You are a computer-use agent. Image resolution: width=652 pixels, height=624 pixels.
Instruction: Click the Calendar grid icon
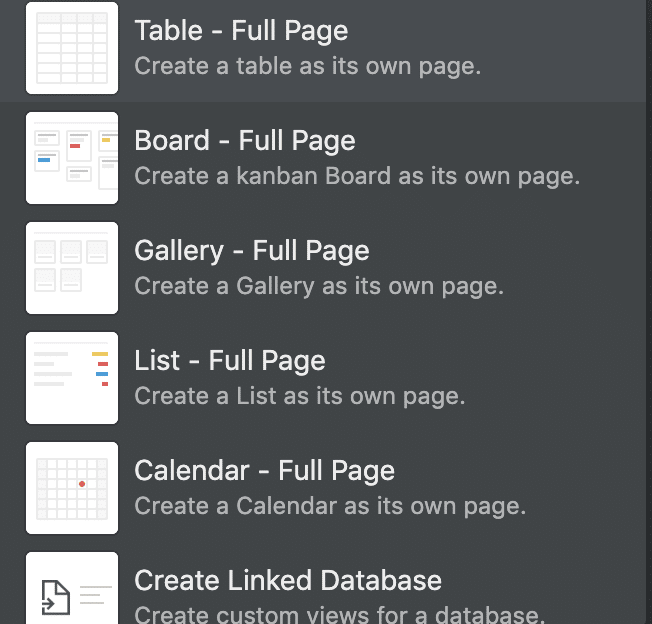pyautogui.click(x=72, y=488)
